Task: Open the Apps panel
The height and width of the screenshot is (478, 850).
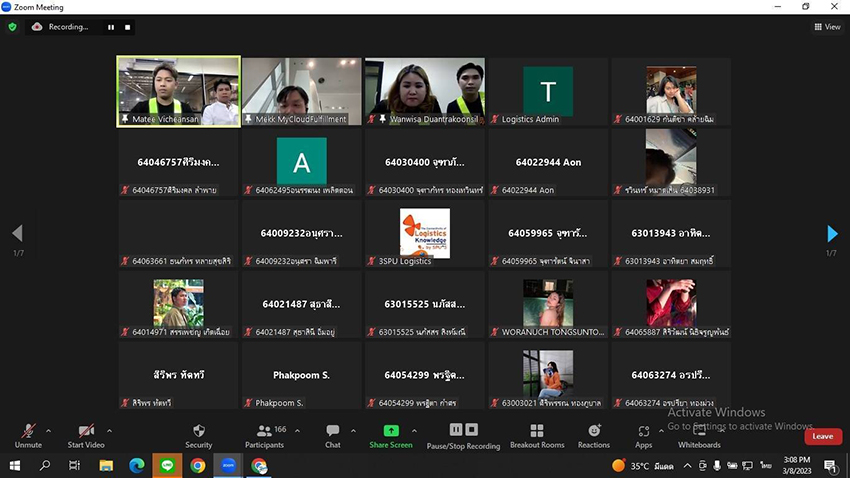Action: (643, 436)
